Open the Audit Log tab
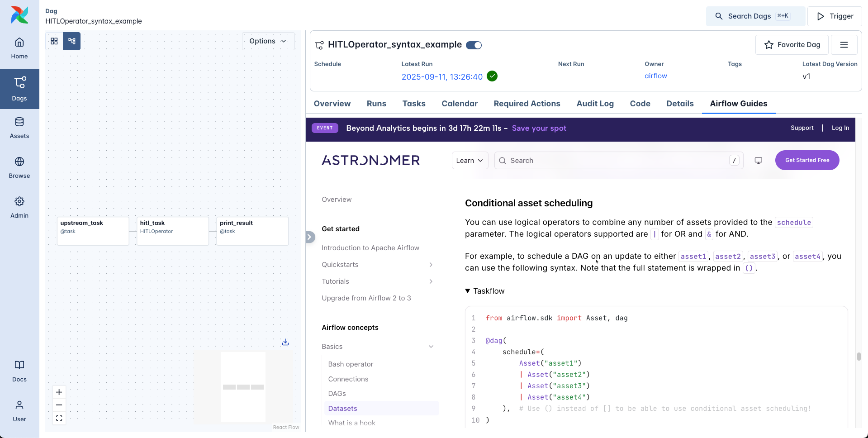 [595, 104]
